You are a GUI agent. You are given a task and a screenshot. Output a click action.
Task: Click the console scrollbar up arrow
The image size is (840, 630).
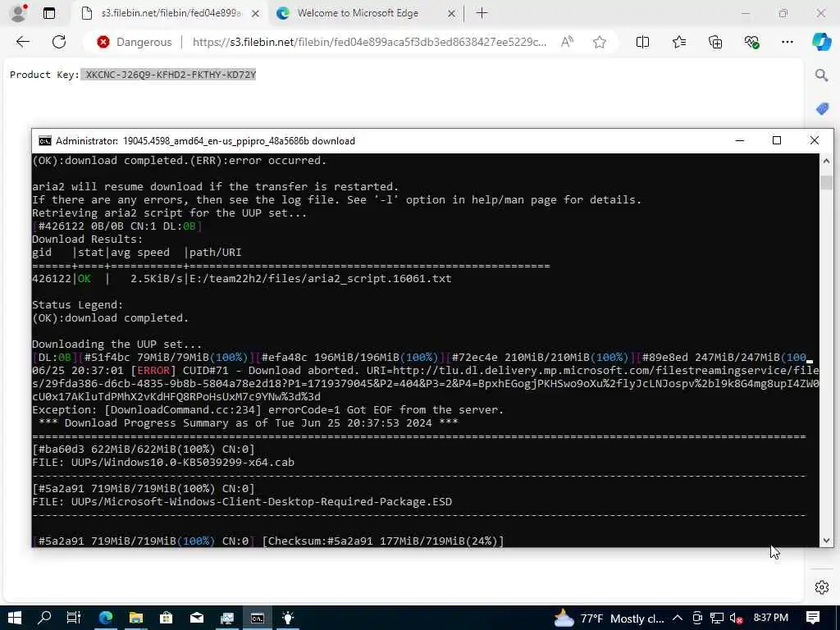(826, 160)
